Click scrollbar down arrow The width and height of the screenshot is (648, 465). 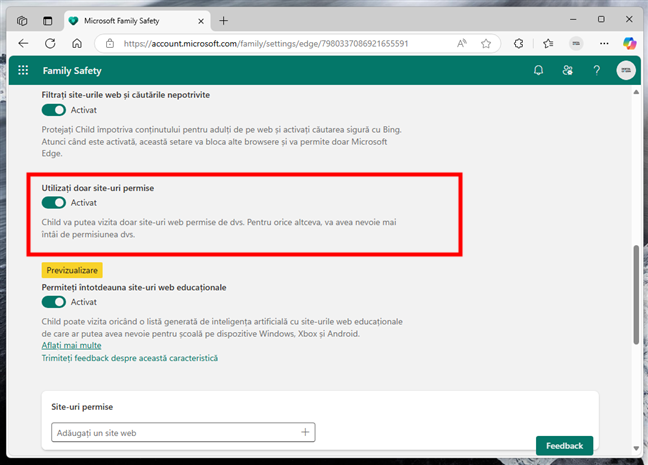pos(636,448)
